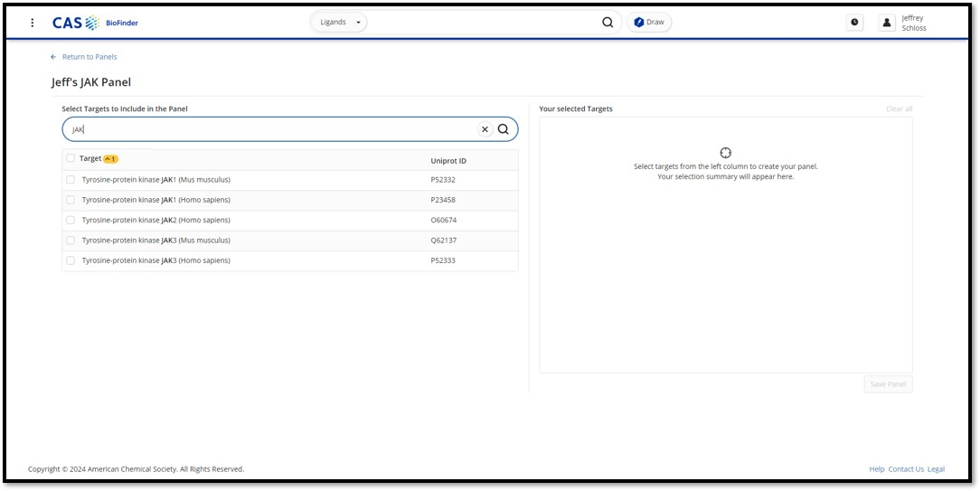Screen dimensions: 980x491
Task: Click the top search magnifier icon
Action: point(608,23)
